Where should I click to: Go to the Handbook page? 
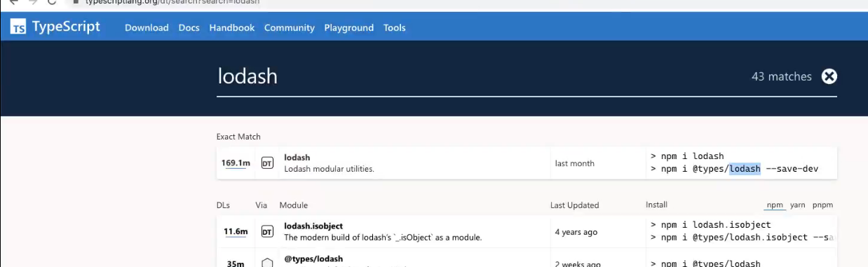pyautogui.click(x=232, y=28)
